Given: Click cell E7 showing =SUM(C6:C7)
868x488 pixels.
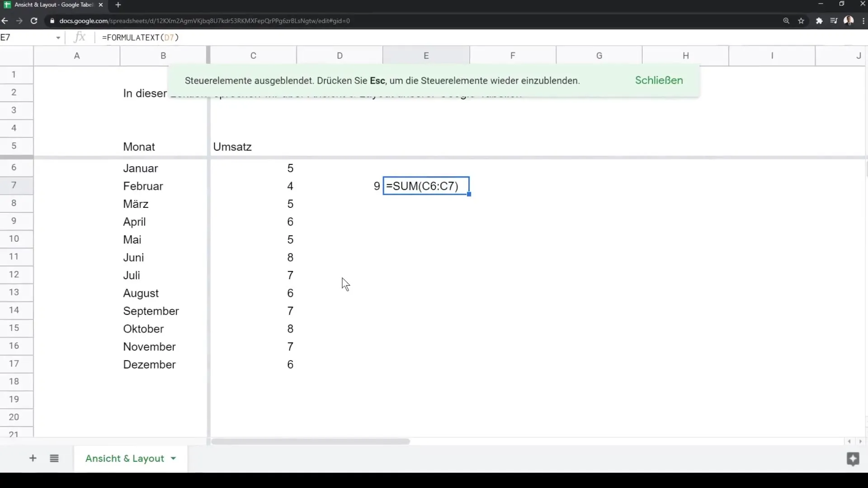Looking at the screenshot, I should tap(426, 186).
